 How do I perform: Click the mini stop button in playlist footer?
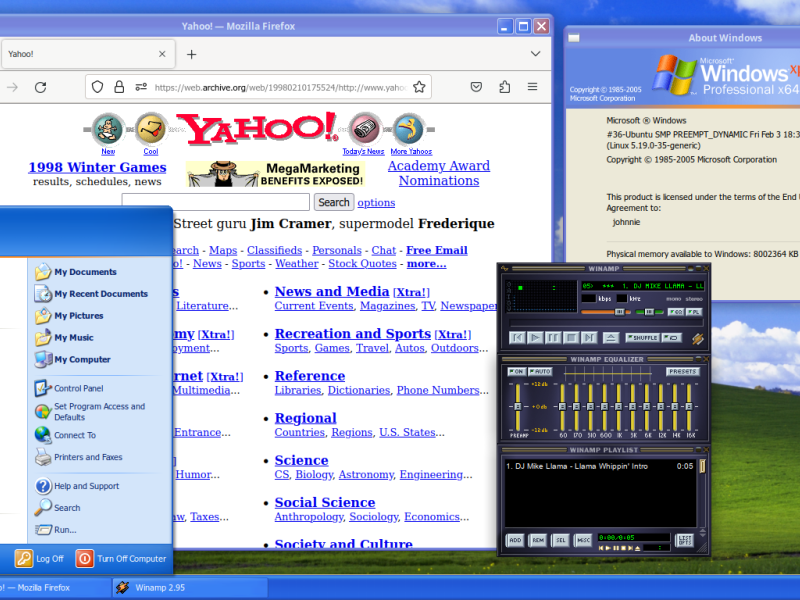[623, 548]
